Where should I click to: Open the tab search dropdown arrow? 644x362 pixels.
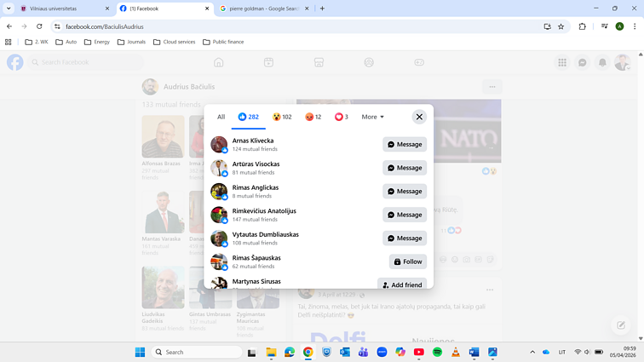pyautogui.click(x=9, y=9)
